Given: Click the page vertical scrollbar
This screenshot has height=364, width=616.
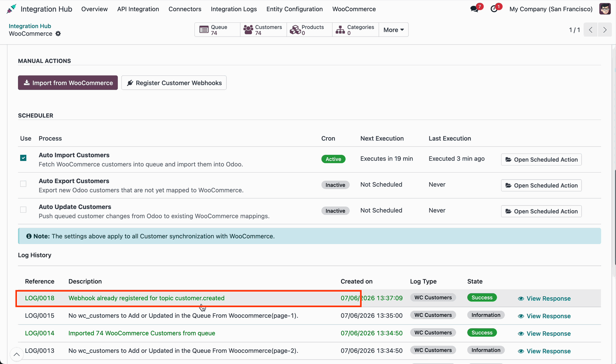Looking at the screenshot, I should coord(614,217).
